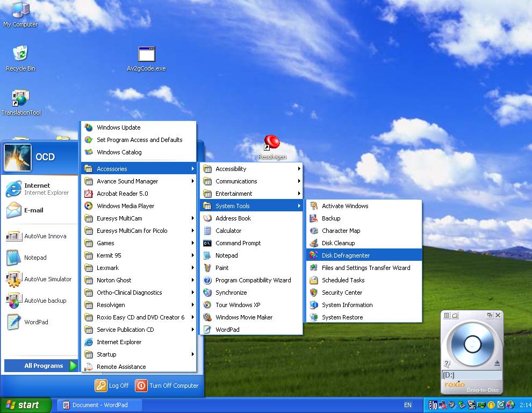Click the Elo touchscreen tray icon

pyautogui.click(x=433, y=405)
